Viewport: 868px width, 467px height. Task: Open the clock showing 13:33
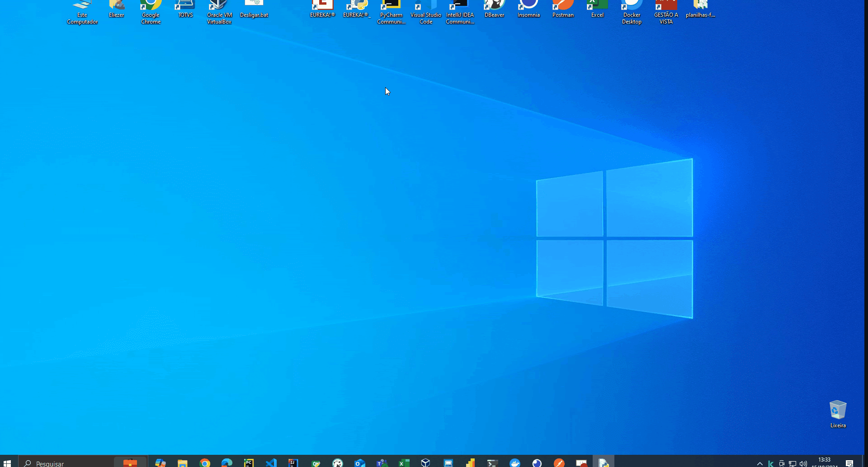tap(825, 462)
